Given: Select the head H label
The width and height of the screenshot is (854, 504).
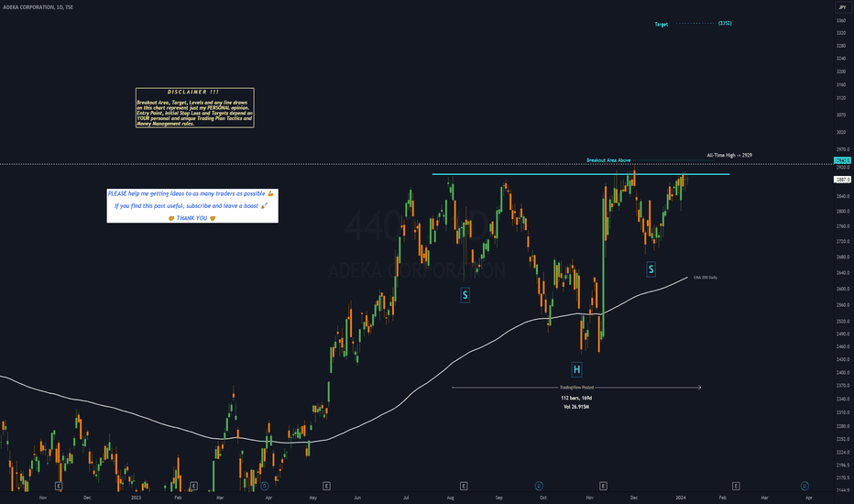Looking at the screenshot, I should (x=576, y=369).
